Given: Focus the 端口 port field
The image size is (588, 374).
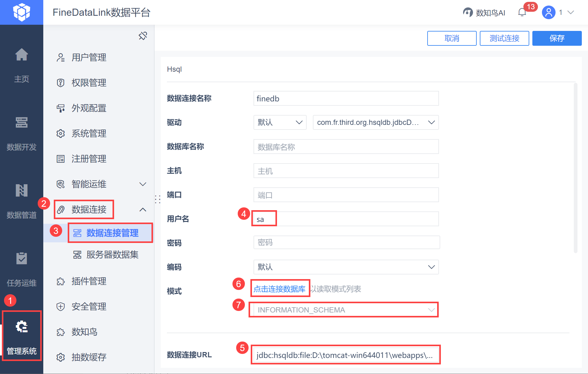Looking at the screenshot, I should coord(346,195).
